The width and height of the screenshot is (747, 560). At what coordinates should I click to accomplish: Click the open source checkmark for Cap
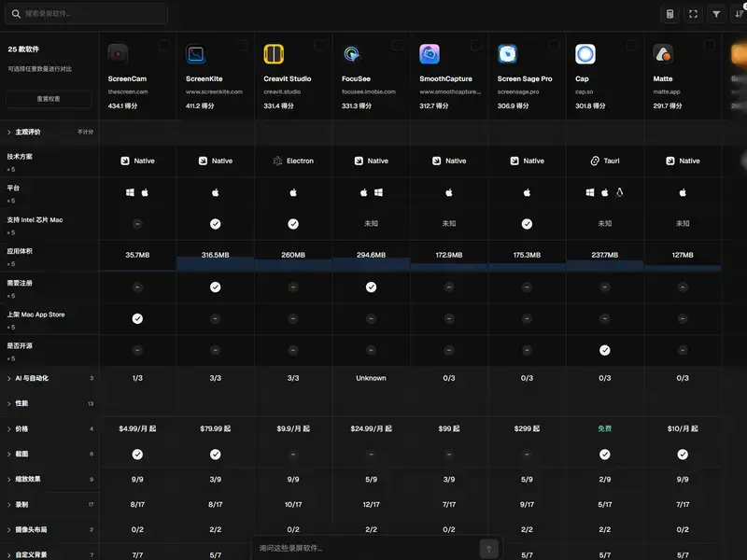click(x=604, y=351)
